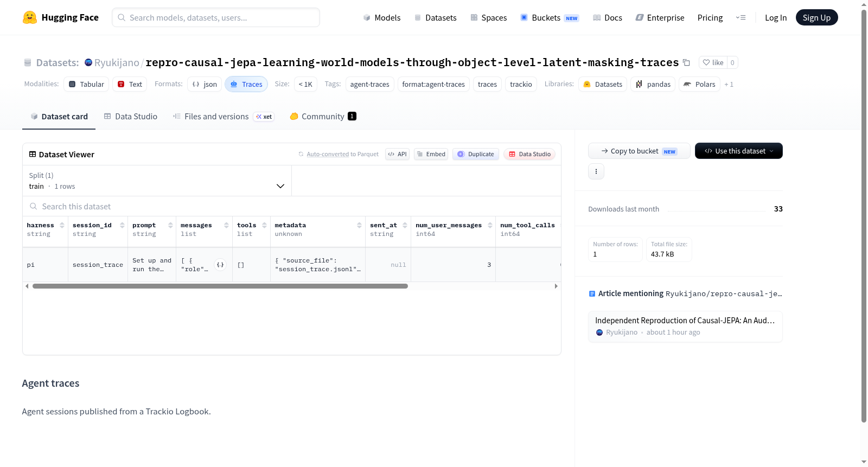Click the horizontal table scrollbar thumb
This screenshot has height=467, width=868.
(220, 286)
